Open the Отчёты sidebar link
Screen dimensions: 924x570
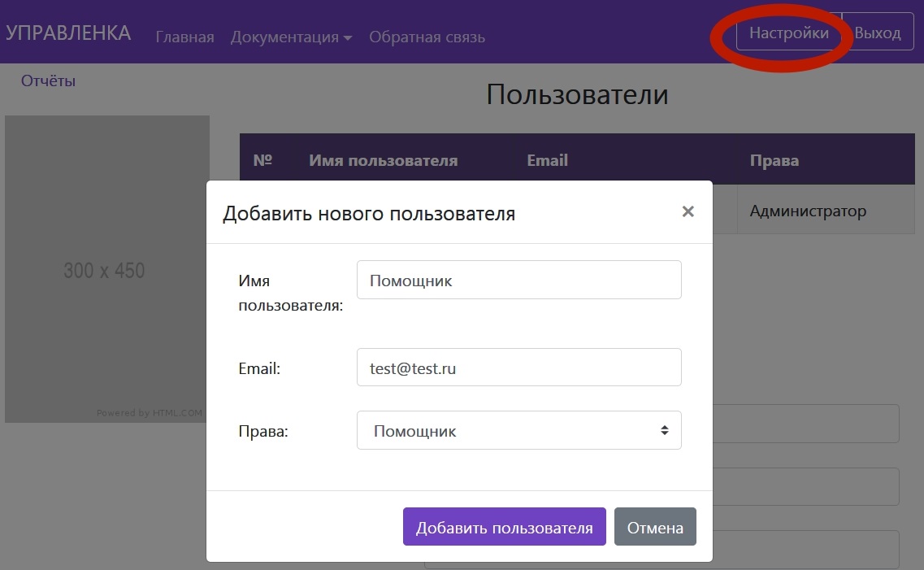(x=48, y=80)
